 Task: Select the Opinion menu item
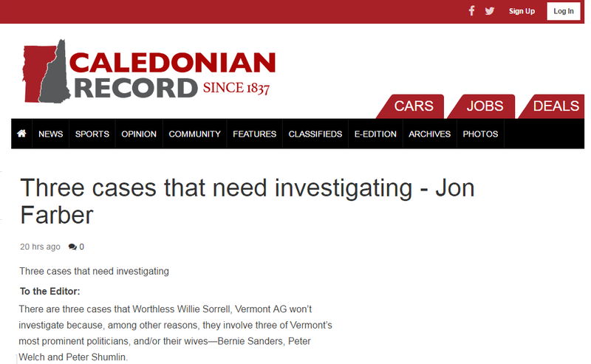(139, 134)
